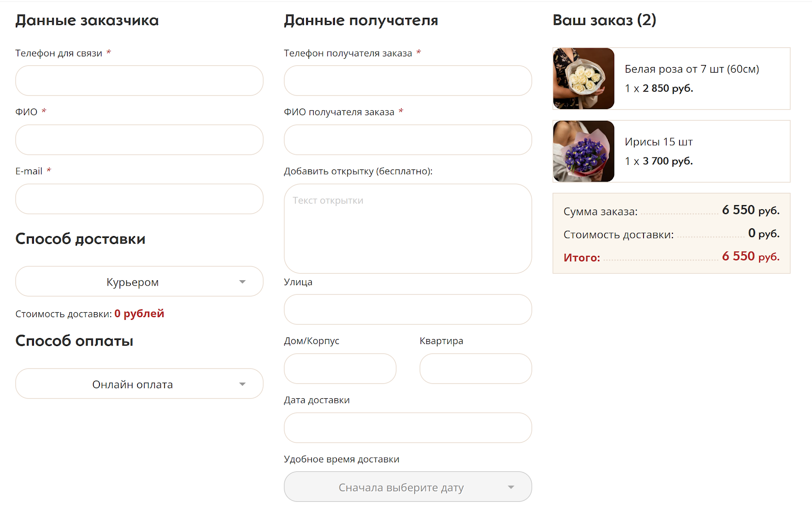
Task: Select the Дом/Корпус input field
Action: coord(340,369)
